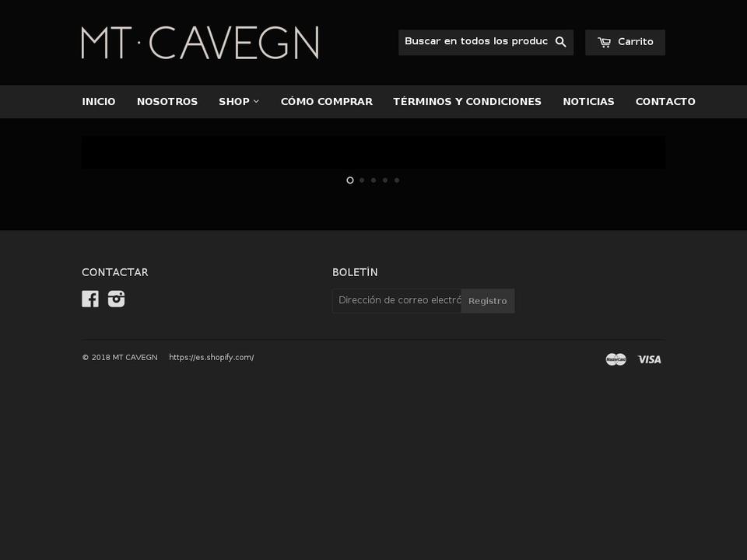The image size is (747, 560).
Task: Click the BOLETÍN footer heading
Action: coord(355,272)
